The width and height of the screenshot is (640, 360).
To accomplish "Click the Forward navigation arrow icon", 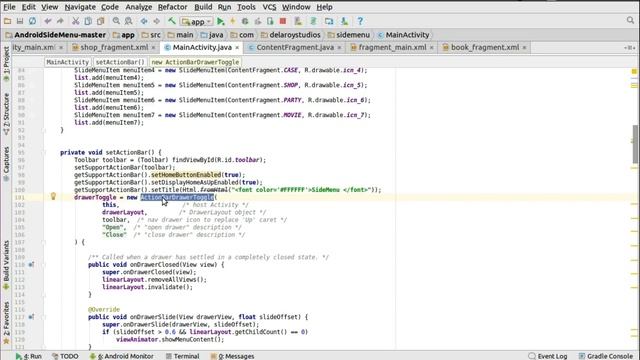I will tap(156, 21).
